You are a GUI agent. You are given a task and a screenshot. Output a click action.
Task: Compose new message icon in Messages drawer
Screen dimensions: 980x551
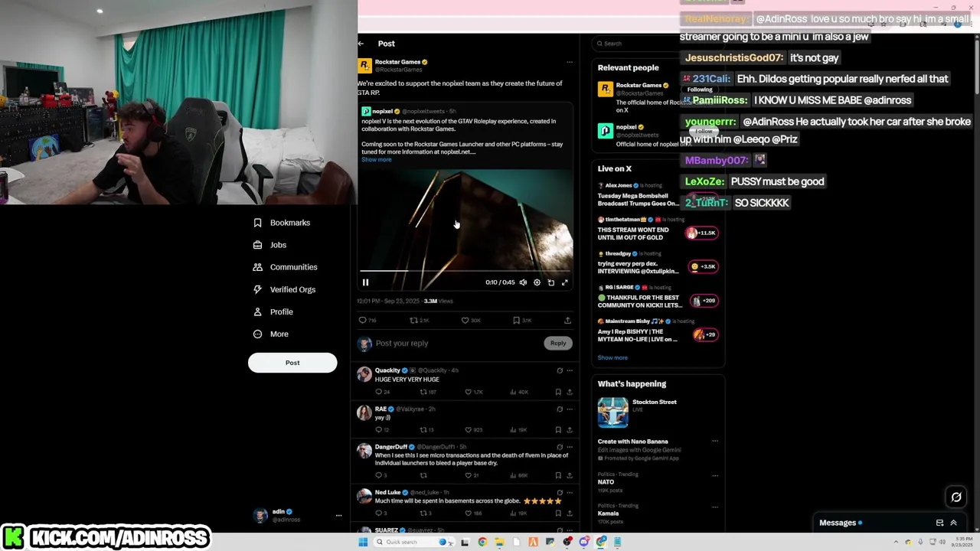[939, 523]
